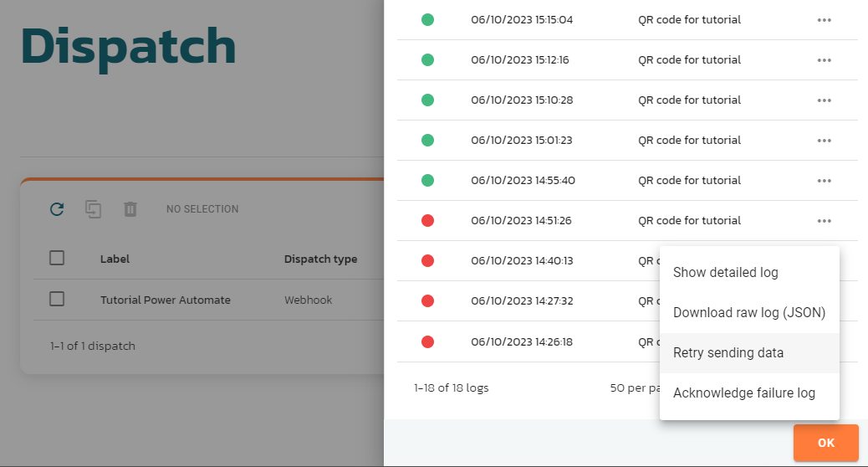Click green status dot of 15:10:28 log
The width and height of the screenshot is (868, 467).
coord(427,100)
